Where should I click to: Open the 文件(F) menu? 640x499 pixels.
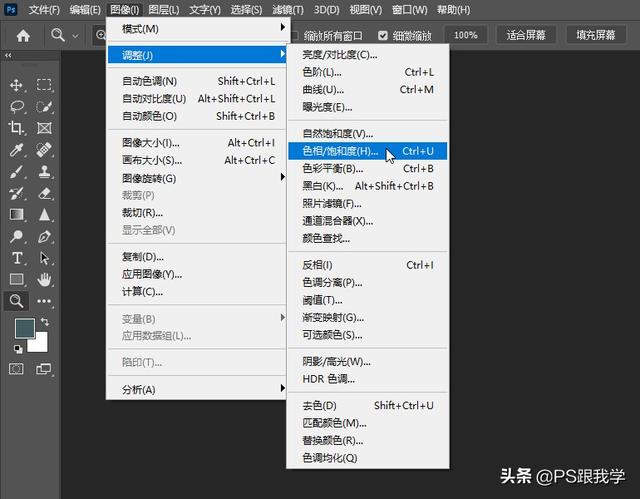(44, 9)
